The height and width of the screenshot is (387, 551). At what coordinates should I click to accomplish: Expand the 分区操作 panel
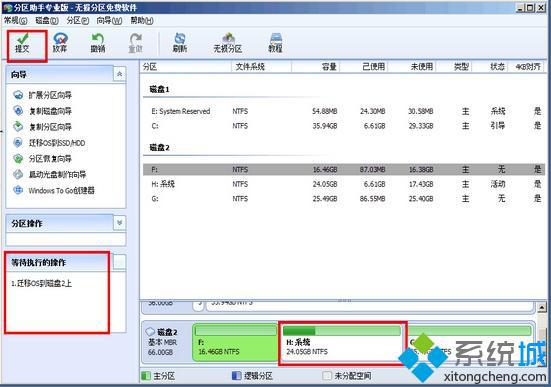point(119,223)
